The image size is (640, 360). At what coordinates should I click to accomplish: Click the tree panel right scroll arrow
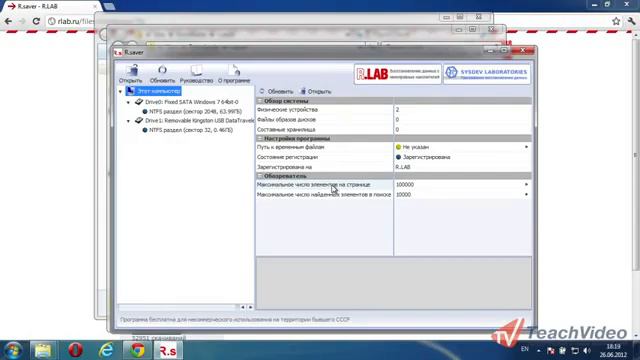250,307
